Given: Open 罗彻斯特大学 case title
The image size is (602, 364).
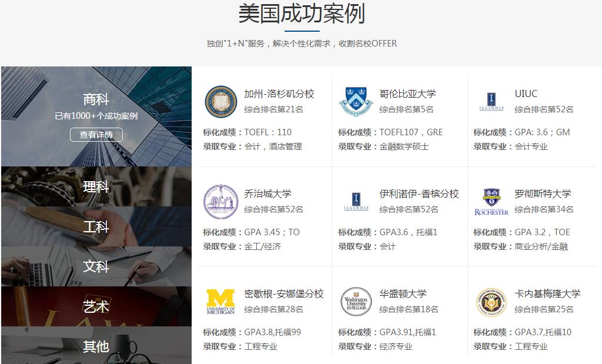Looking at the screenshot, I should click(543, 193).
